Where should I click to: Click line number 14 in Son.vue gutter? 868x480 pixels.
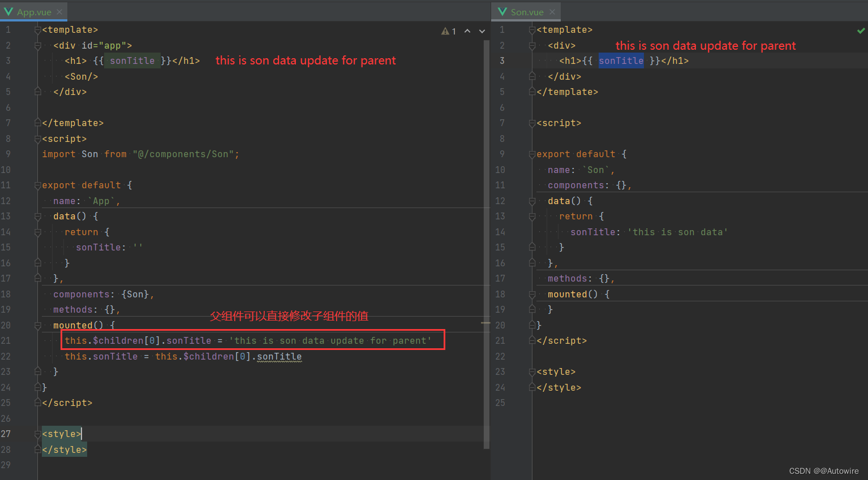coord(500,232)
